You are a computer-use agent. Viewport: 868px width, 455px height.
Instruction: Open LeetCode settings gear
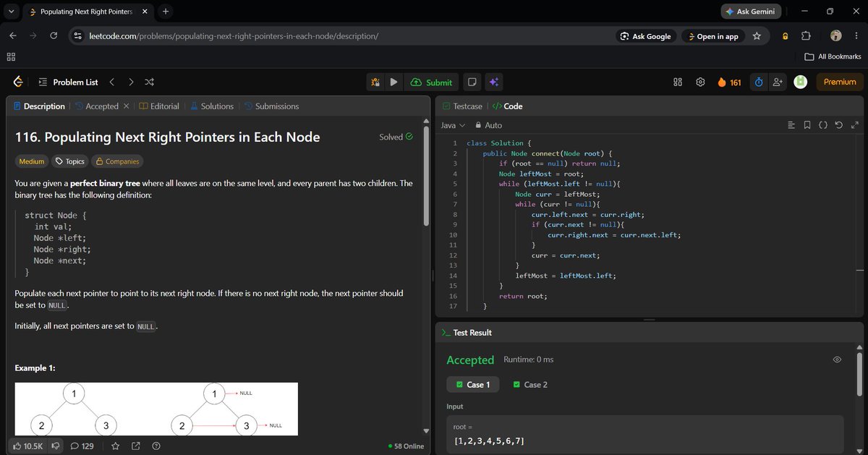point(700,82)
